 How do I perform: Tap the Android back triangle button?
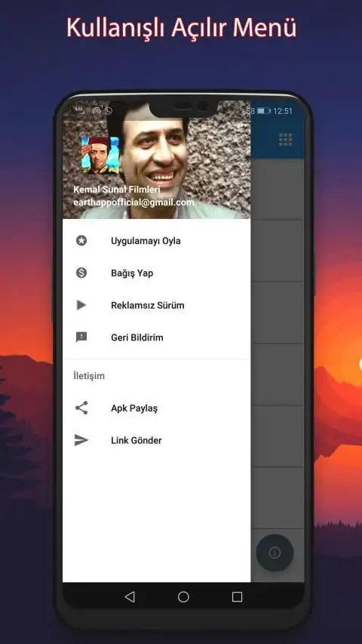(130, 596)
